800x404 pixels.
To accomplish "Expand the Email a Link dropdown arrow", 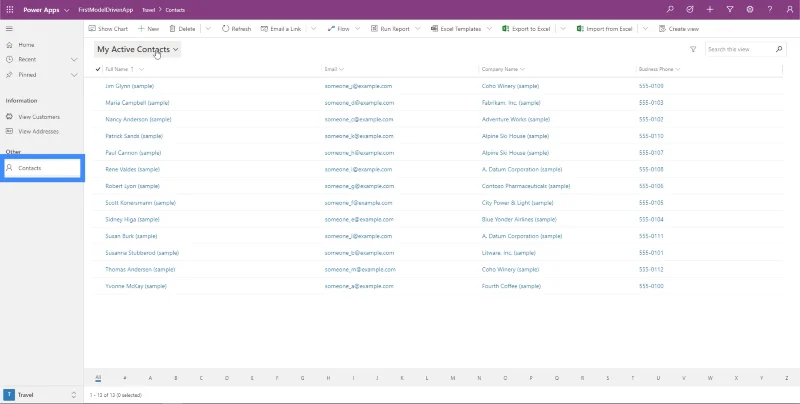I will click(313, 29).
